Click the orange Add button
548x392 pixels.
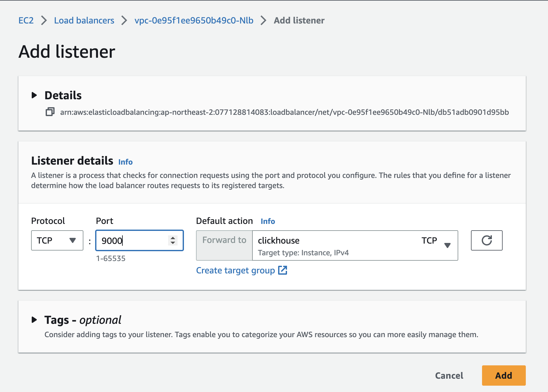(504, 376)
